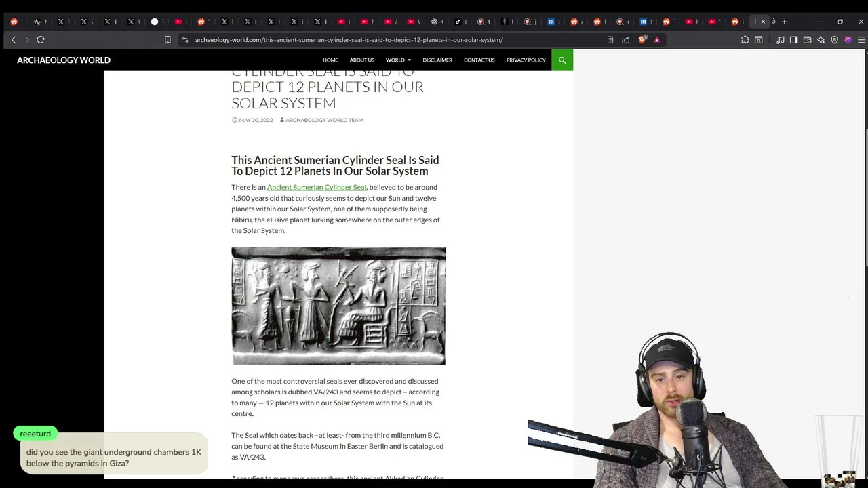Click the article title heading text
Image resolution: width=868 pixels, height=488 pixels.
point(335,165)
